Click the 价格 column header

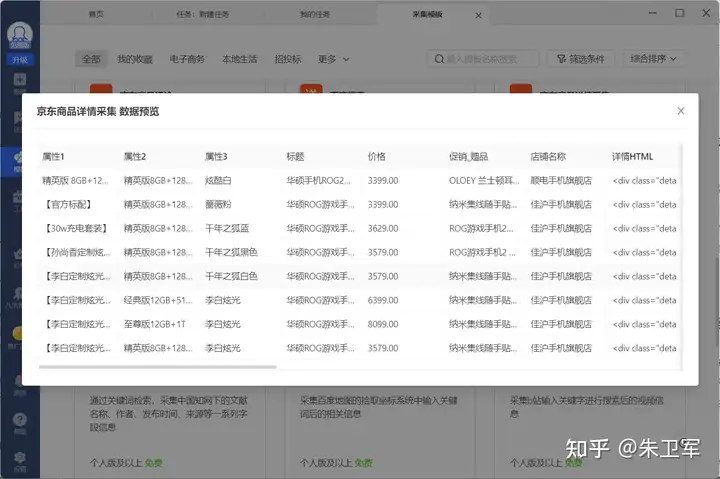click(x=377, y=157)
